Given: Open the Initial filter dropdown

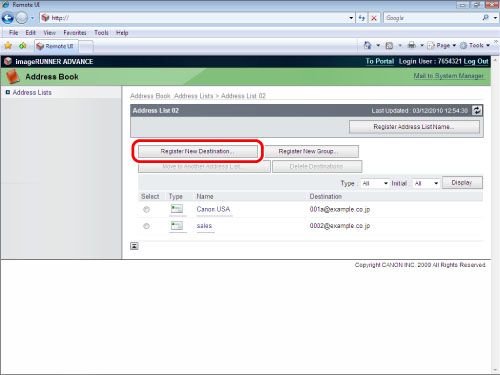Looking at the screenshot, I should 426,183.
